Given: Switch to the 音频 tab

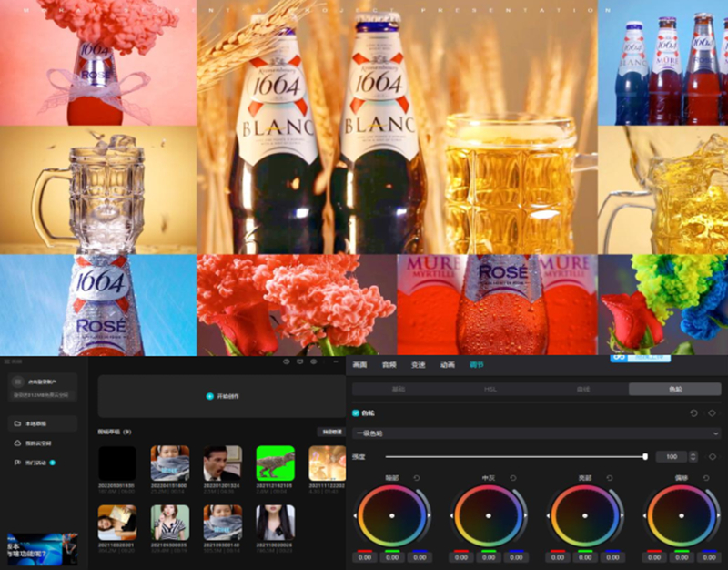Looking at the screenshot, I should pos(389,364).
